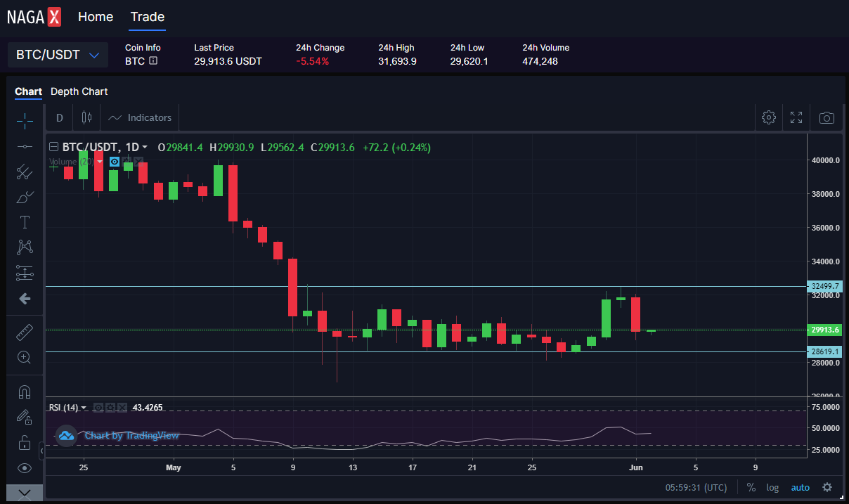Show BTC coin info icon

153,61
